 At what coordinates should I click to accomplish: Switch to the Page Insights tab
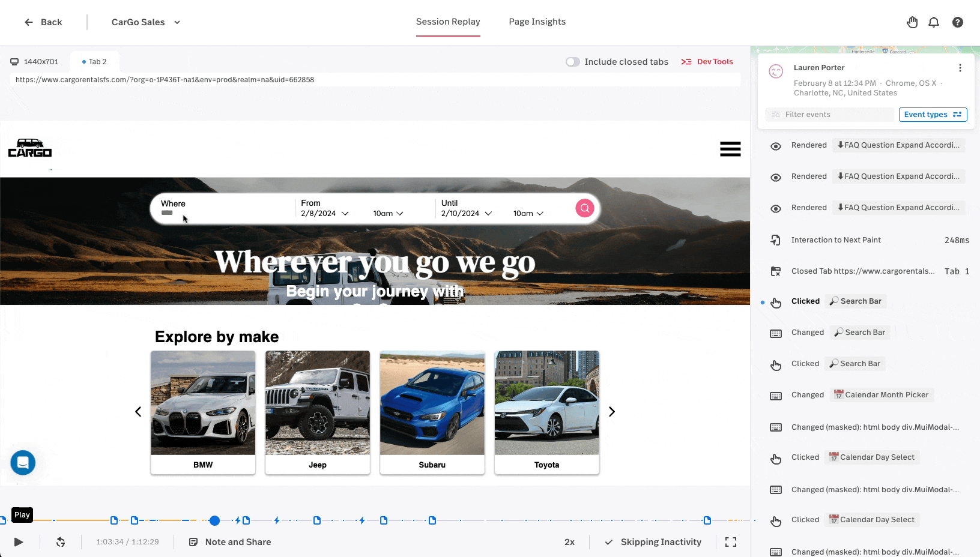click(x=537, y=22)
